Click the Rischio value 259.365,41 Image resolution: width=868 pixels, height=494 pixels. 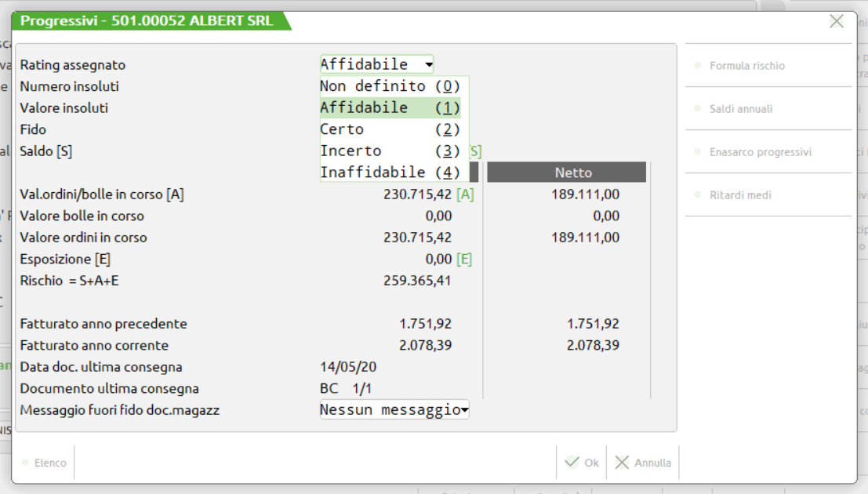tap(417, 281)
